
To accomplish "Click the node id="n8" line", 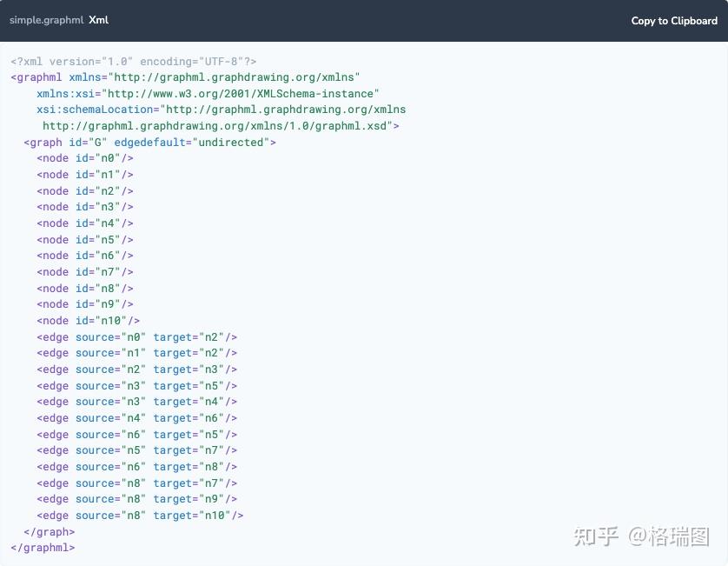I will [85, 289].
